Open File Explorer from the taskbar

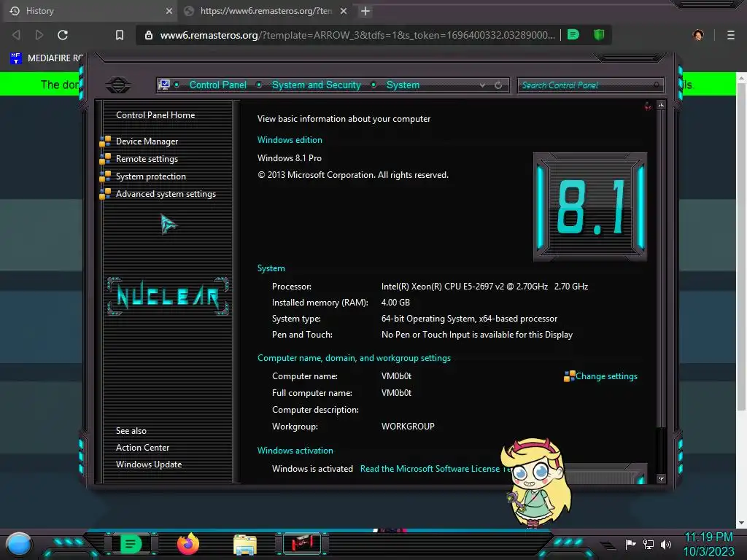click(x=245, y=545)
